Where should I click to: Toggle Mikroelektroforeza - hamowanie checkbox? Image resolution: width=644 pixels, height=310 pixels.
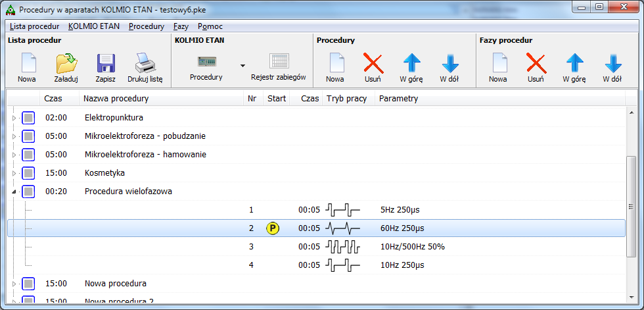28,155
